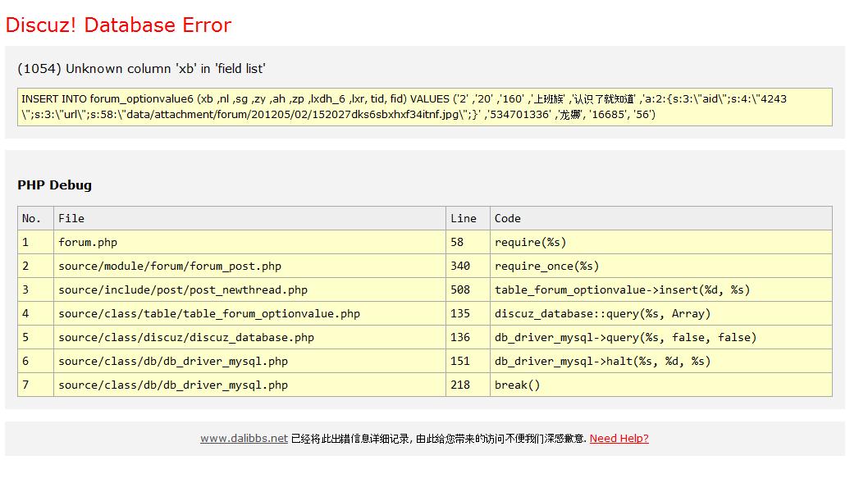
Task: Click line number 135
Action: tap(468, 314)
